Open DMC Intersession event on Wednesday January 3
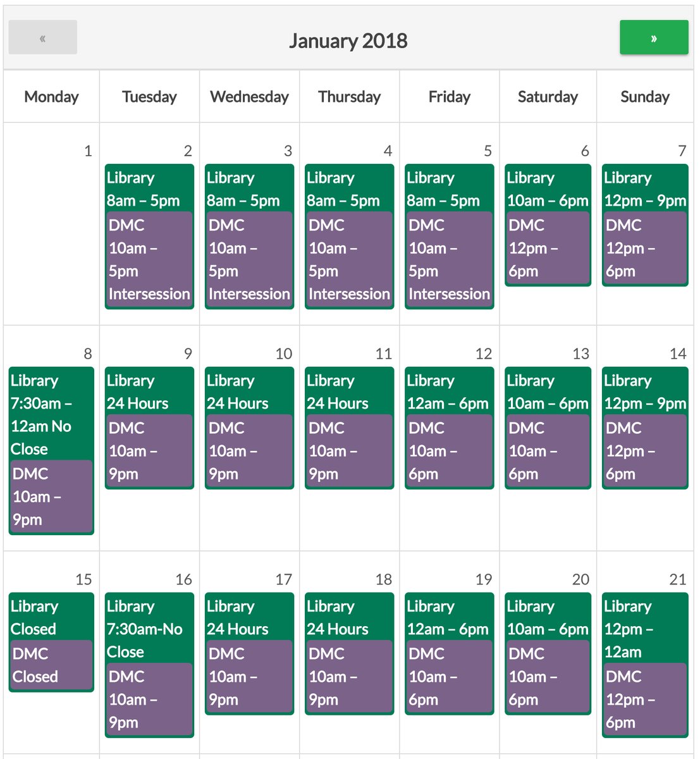The image size is (700, 759). (x=249, y=259)
